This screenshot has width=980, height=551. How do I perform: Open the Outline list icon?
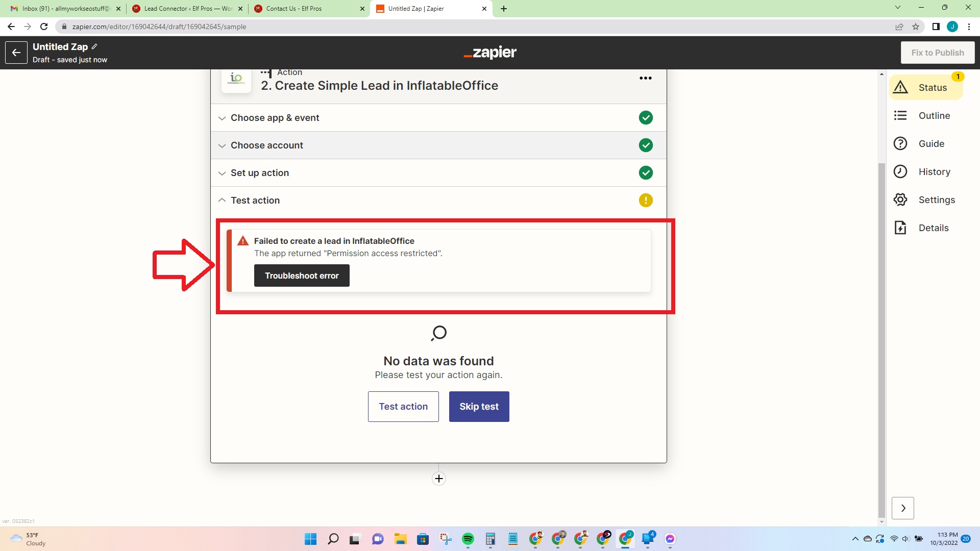coord(900,116)
